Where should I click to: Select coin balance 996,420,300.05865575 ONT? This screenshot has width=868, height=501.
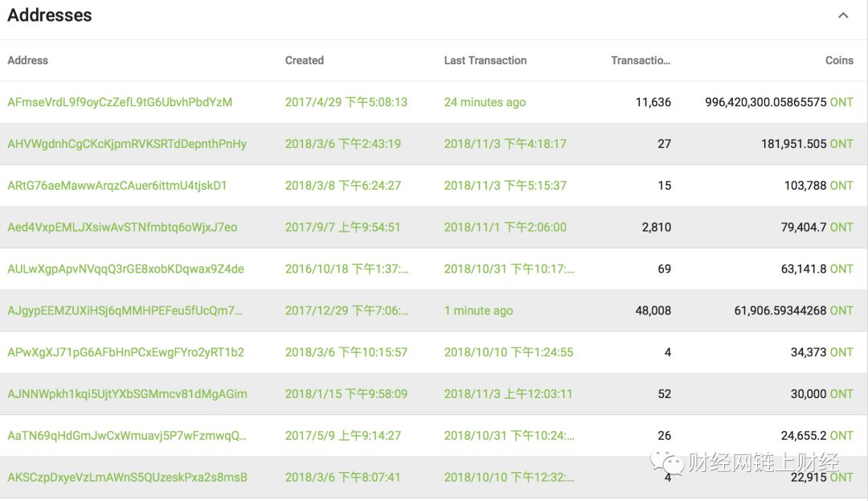780,102
